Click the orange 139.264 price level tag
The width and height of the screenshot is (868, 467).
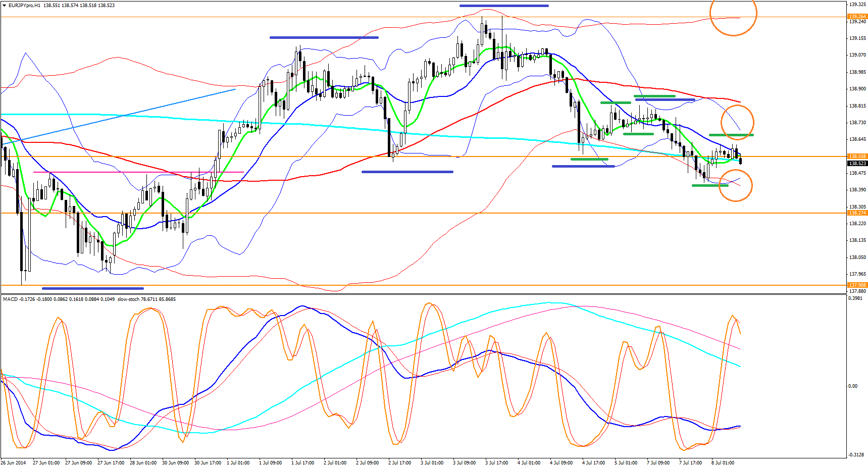tap(857, 17)
